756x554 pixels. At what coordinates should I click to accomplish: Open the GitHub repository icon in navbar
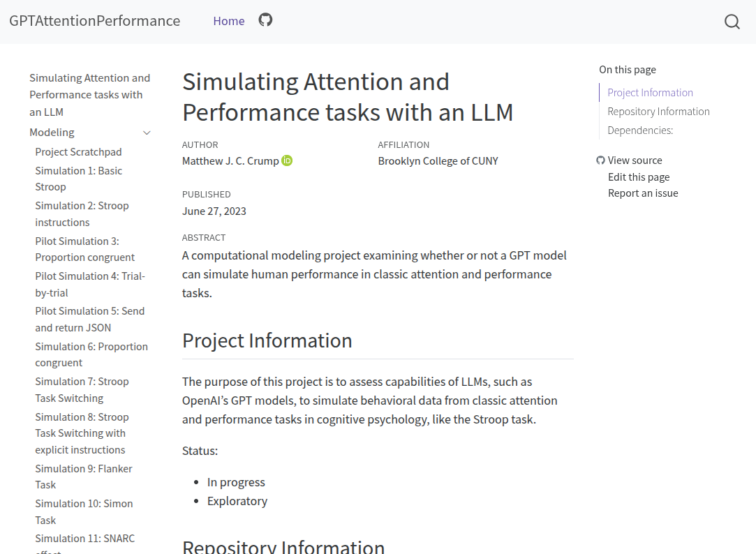coord(265,20)
